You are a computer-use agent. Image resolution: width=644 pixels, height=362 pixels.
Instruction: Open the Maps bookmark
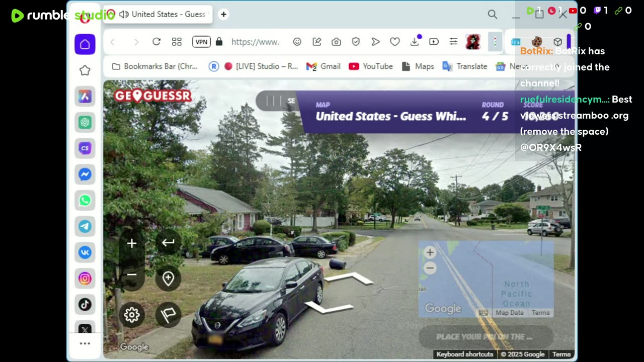tap(418, 66)
